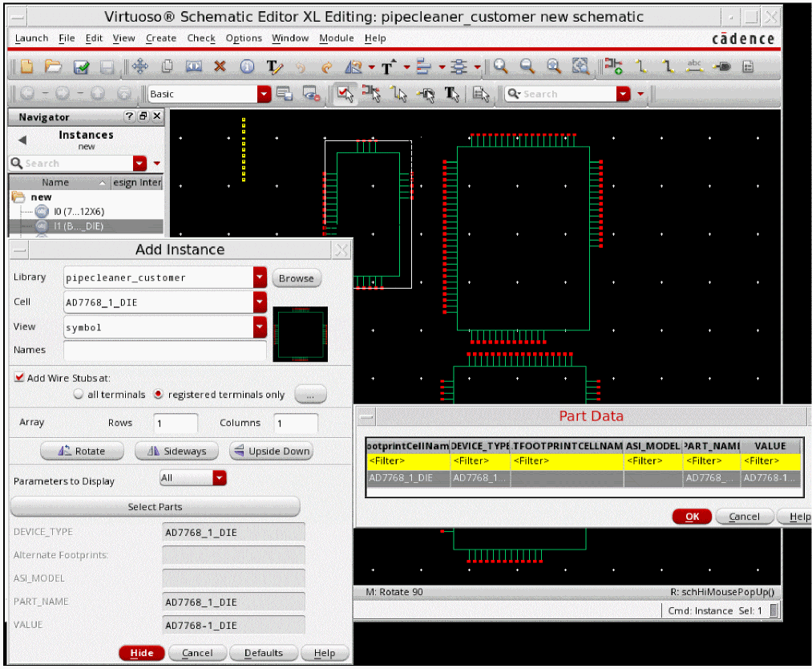Click the Create Pin toolbar icon
The height and width of the screenshot is (669, 812).
(x=721, y=67)
